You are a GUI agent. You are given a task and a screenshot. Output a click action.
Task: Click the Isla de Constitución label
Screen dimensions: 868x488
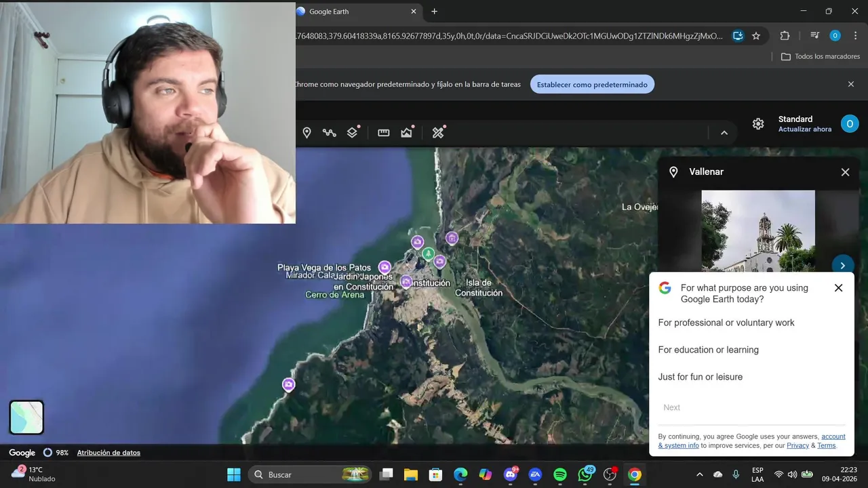[479, 288]
